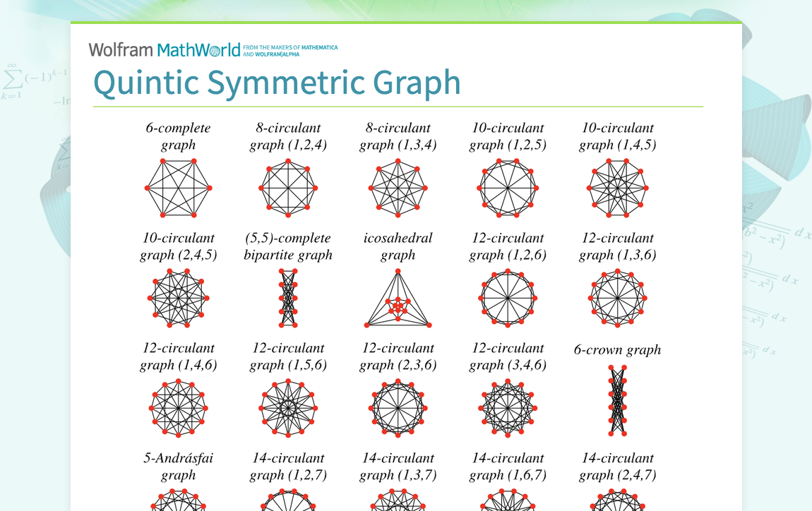Open the 10-circulant graph (1,4,5) thumbnail
812x511 pixels.
[616, 189]
